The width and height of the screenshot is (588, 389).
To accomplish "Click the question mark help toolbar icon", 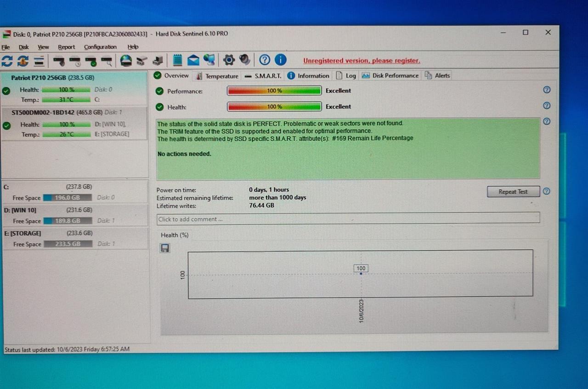I will pyautogui.click(x=264, y=60).
